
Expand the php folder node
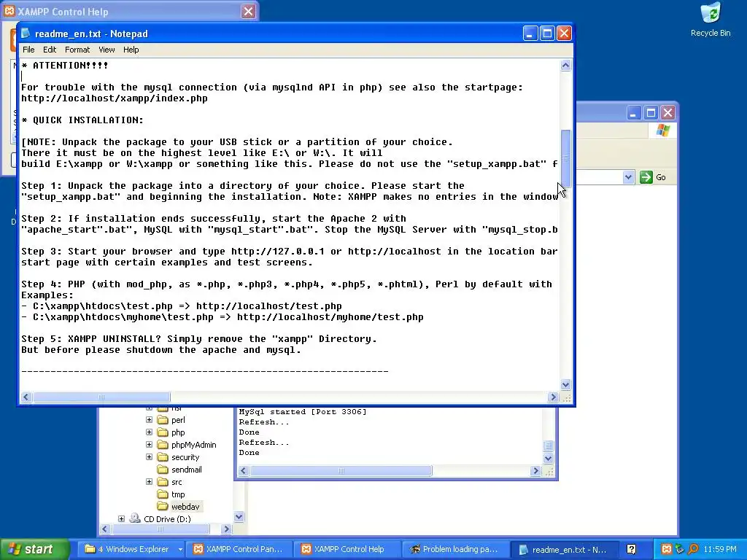tap(149, 432)
